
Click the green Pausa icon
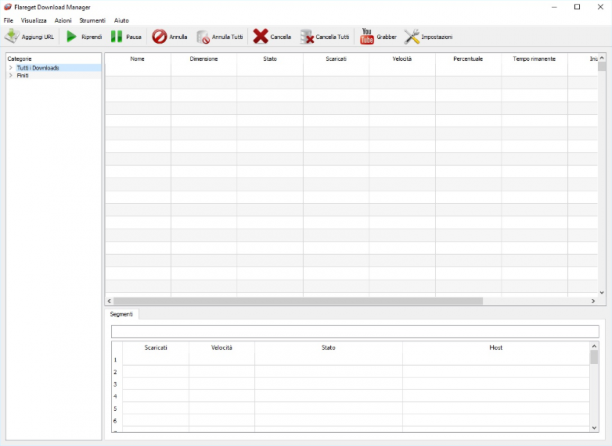[116, 37]
